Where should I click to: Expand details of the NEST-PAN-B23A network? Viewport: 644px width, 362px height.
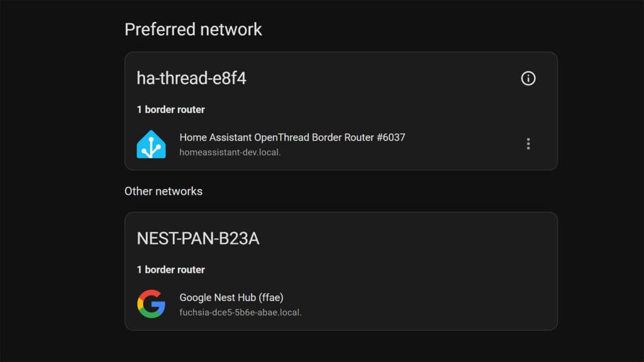point(198,238)
